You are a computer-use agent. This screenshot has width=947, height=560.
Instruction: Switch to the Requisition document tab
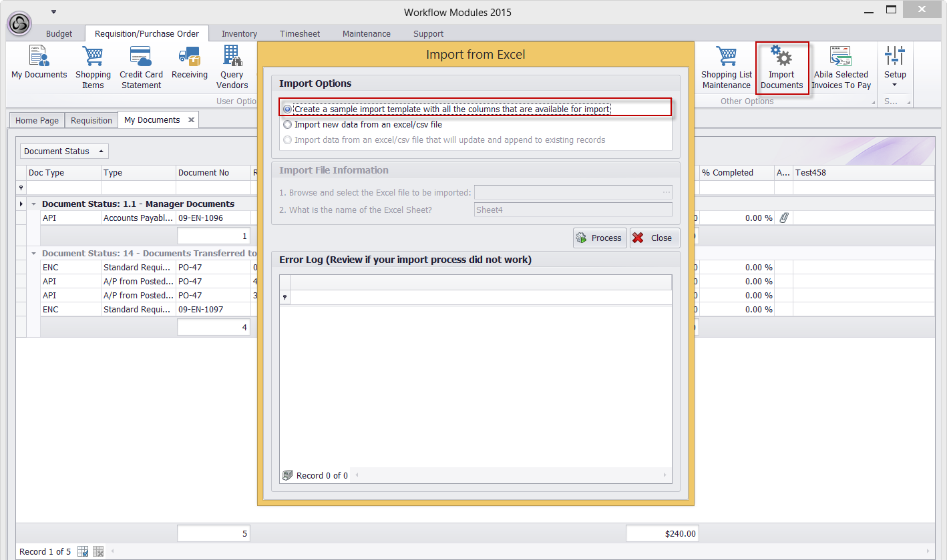(x=91, y=121)
